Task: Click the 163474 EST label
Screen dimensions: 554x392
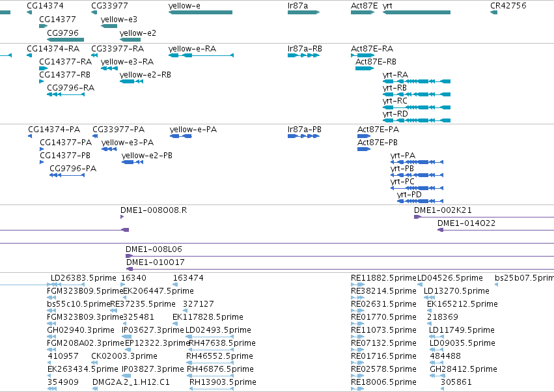Action: pos(188,278)
